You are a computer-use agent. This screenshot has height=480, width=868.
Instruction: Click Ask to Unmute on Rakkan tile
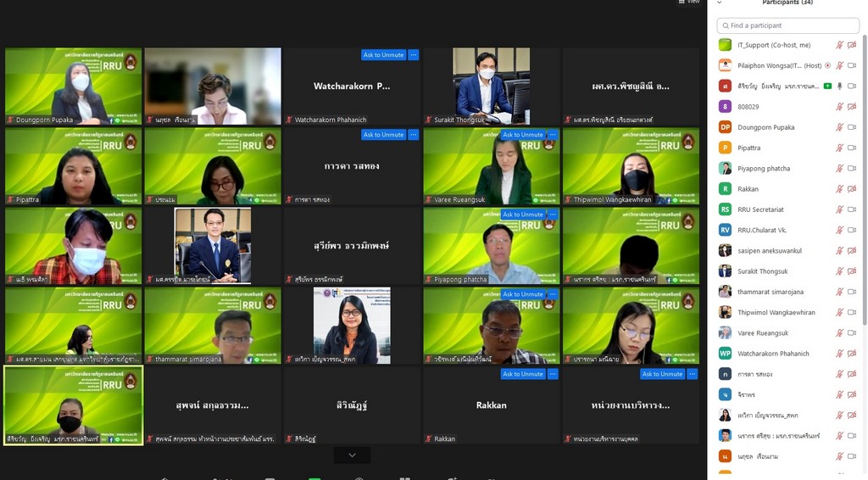[522, 374]
